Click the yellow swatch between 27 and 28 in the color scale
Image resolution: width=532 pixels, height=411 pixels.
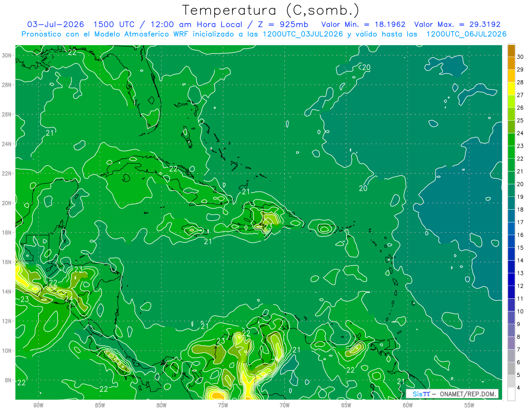[x=511, y=89]
